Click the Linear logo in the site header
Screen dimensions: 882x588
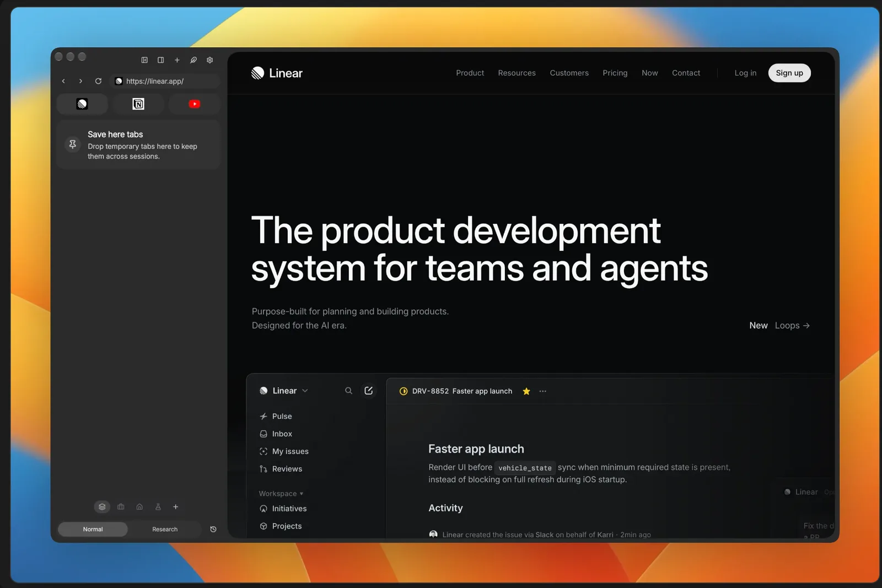(277, 73)
